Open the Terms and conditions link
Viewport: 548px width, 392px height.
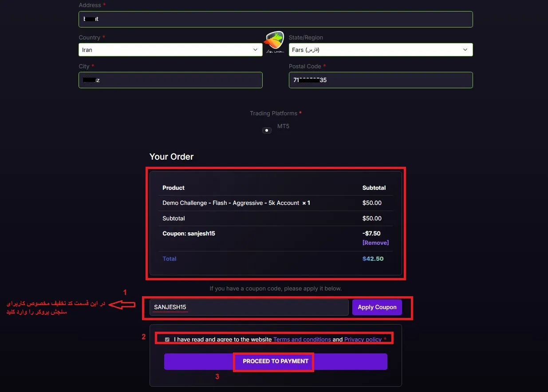coord(302,339)
